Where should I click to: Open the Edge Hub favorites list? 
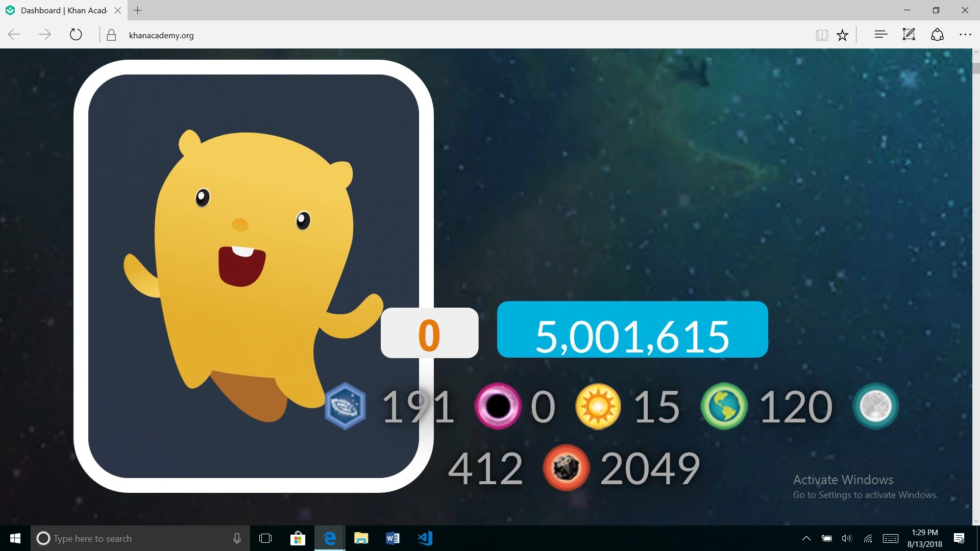point(881,35)
